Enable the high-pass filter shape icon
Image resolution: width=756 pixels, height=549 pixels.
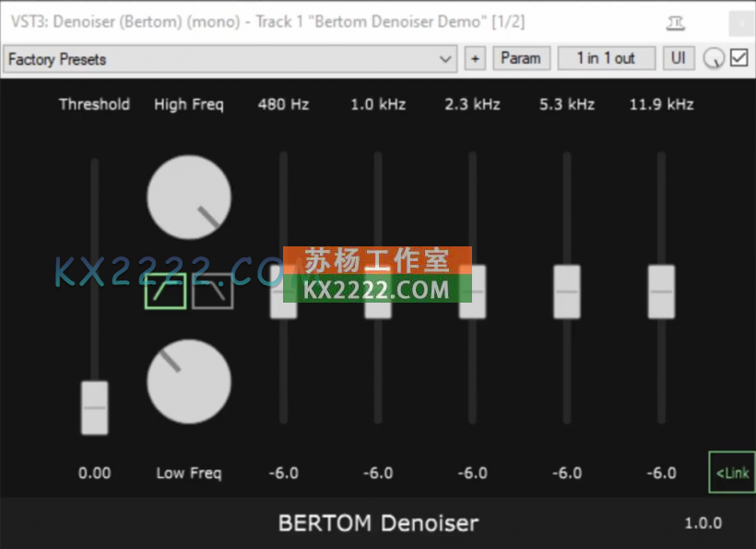pos(165,291)
